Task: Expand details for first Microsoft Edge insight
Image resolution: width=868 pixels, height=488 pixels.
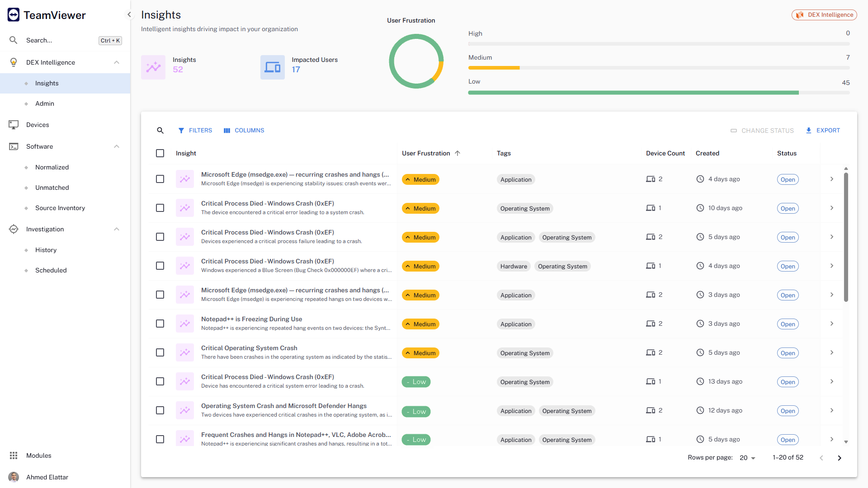Action: (x=832, y=179)
